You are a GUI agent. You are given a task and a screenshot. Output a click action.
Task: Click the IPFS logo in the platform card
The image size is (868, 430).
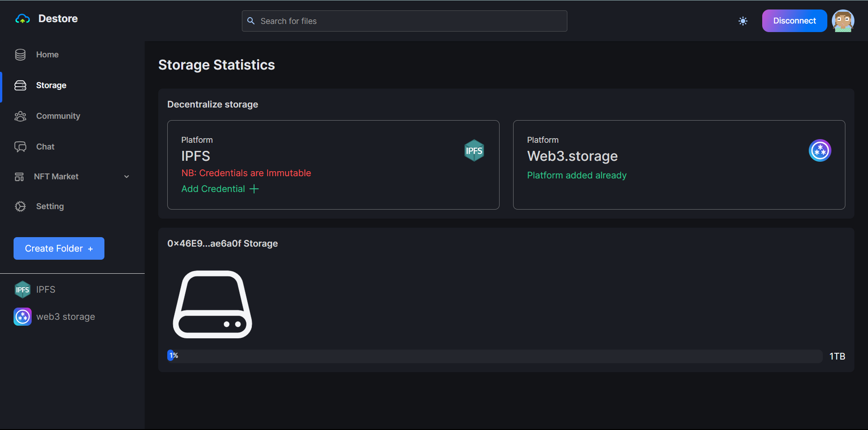point(474,150)
